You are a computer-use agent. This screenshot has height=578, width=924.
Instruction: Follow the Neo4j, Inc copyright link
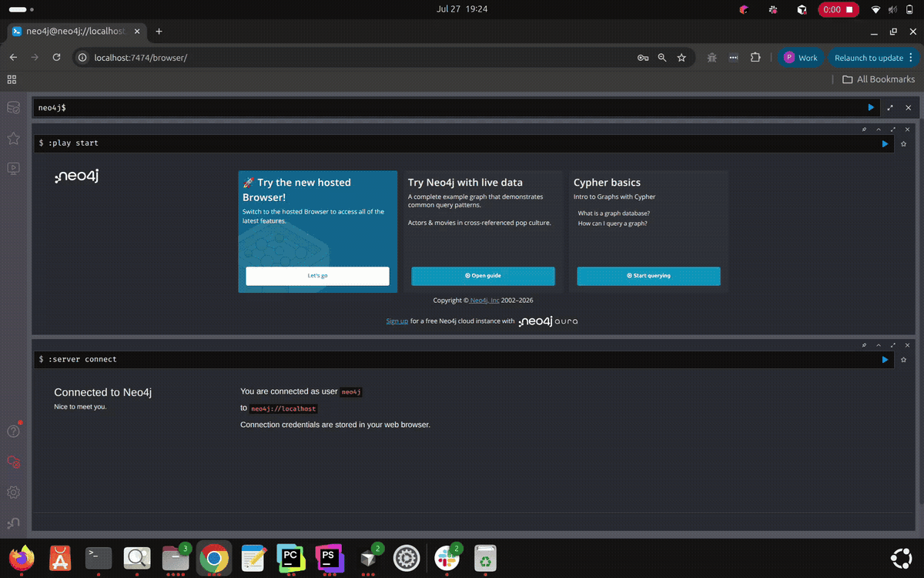(484, 301)
